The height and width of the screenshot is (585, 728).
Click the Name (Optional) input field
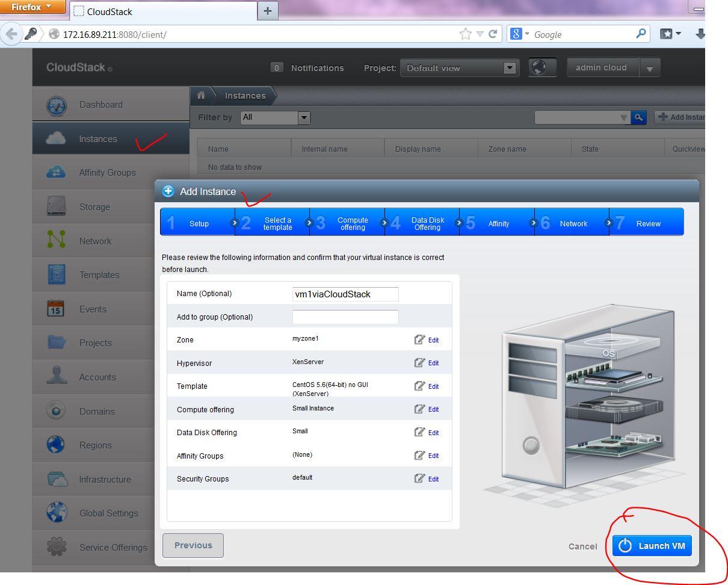(345, 294)
